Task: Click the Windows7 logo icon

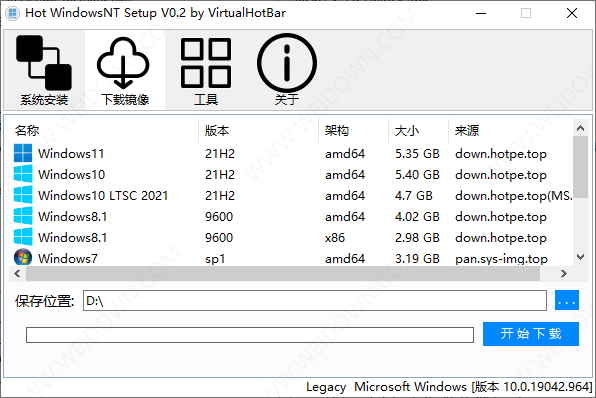Action: (x=23, y=257)
